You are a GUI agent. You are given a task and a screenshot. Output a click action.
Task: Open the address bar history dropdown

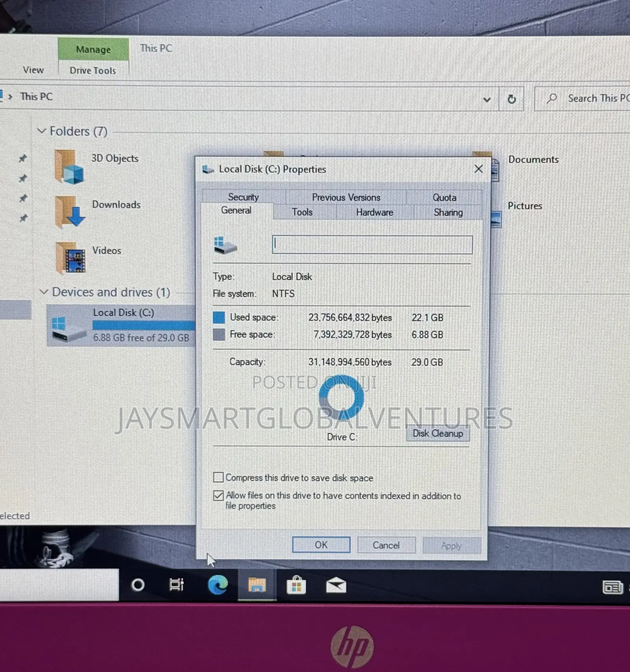(487, 100)
